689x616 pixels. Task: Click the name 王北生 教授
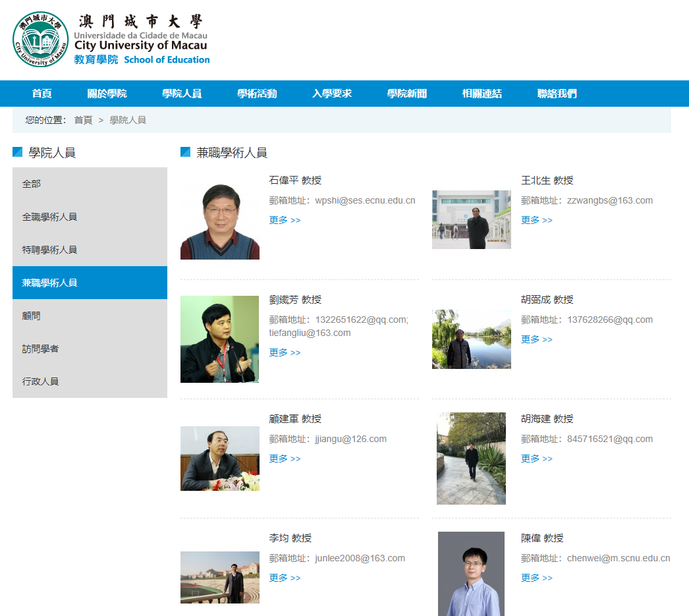[x=547, y=180]
